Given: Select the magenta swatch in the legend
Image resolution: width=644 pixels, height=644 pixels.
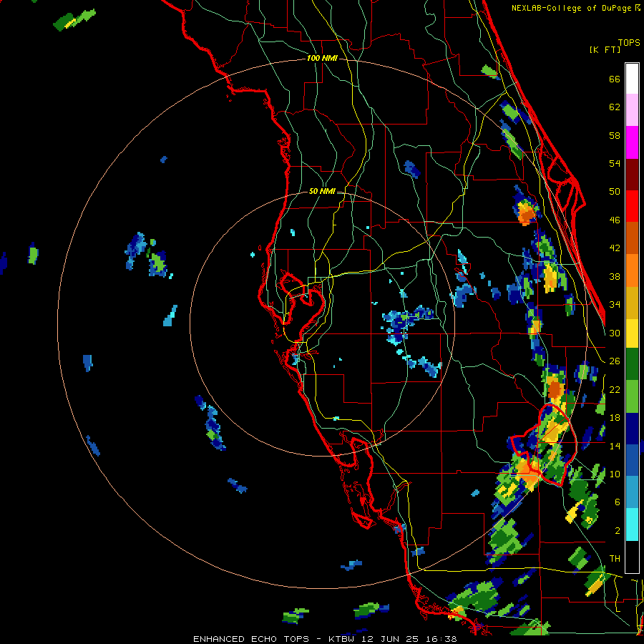Looking at the screenshot, I should click(632, 142).
